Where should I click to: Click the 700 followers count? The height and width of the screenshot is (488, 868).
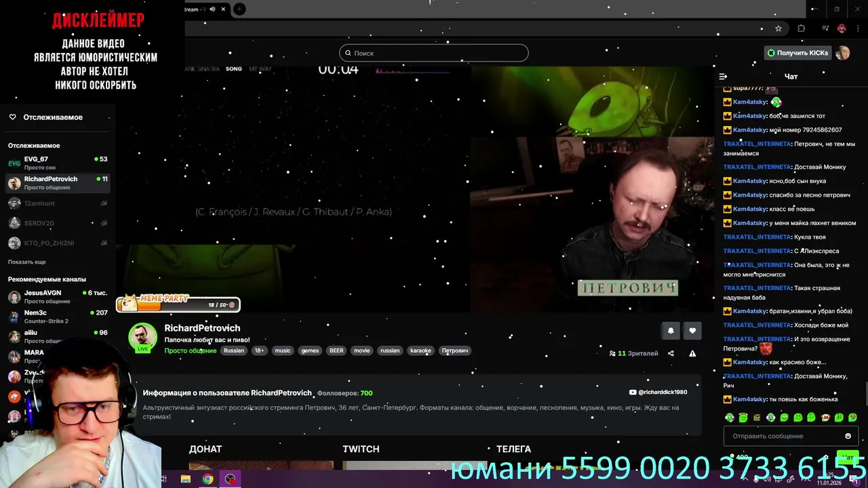point(366,393)
